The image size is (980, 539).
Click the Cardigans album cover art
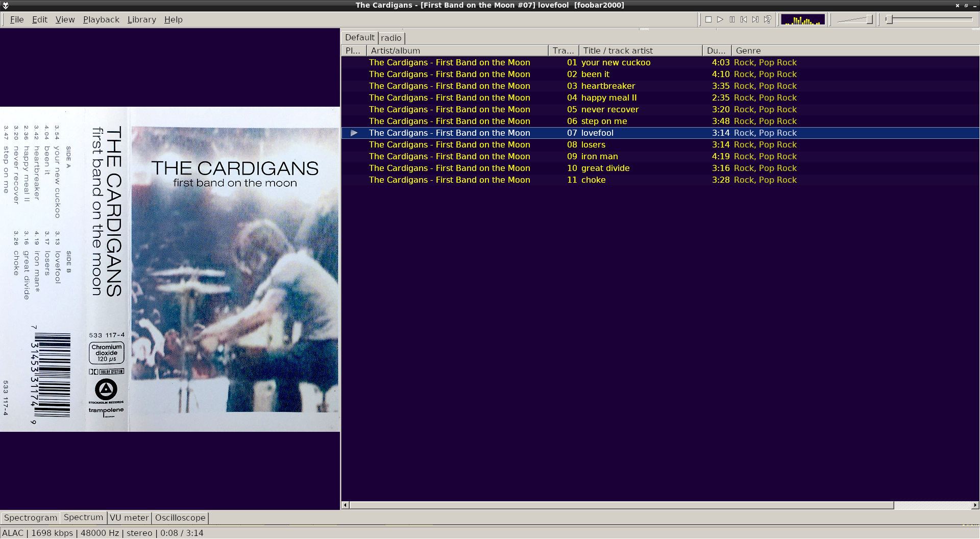(170, 269)
